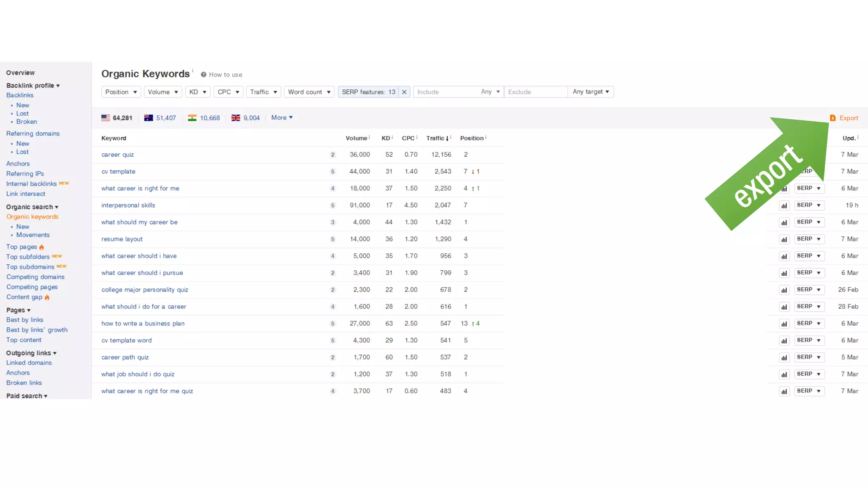Click the chart icon in the interpersonal skills row
Viewport: 868px width, 488px height.
coord(784,205)
